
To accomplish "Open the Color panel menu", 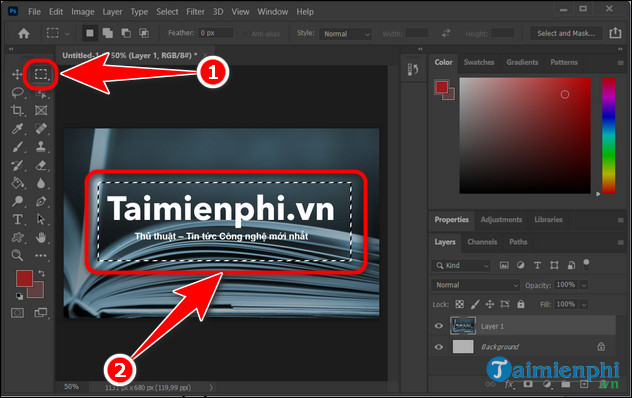I will point(621,63).
